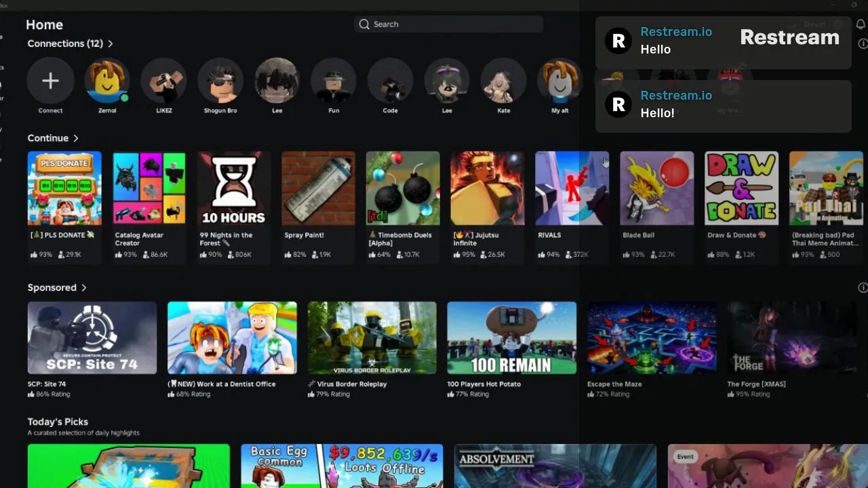
Task: Open Kate connection avatar
Action: pos(503,81)
